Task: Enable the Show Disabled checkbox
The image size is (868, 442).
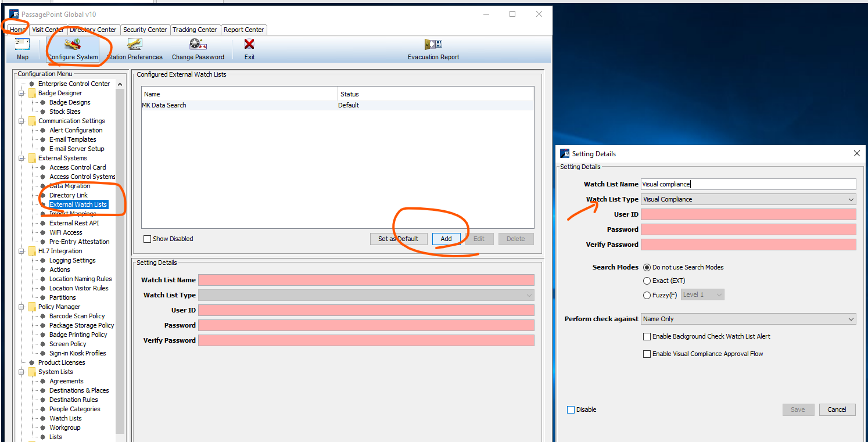Action: (147, 239)
